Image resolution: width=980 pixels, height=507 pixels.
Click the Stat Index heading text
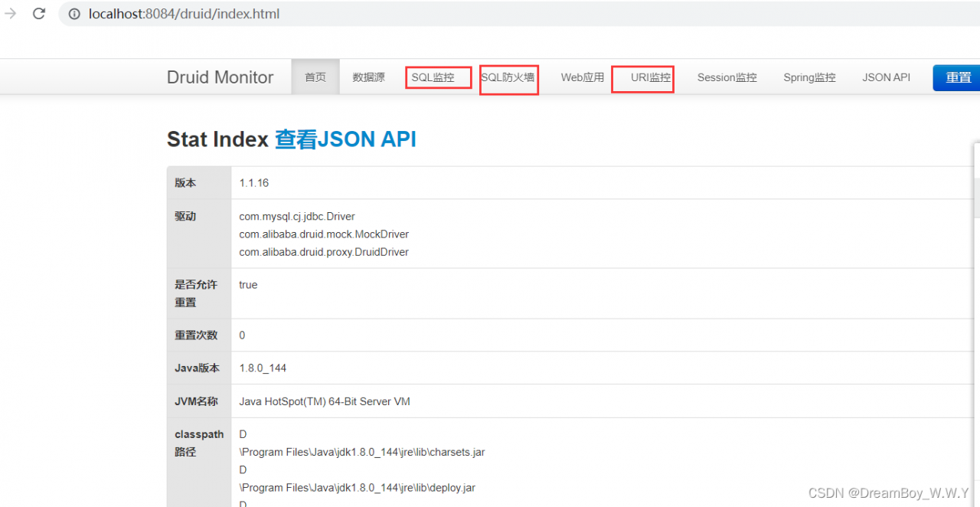(x=217, y=139)
